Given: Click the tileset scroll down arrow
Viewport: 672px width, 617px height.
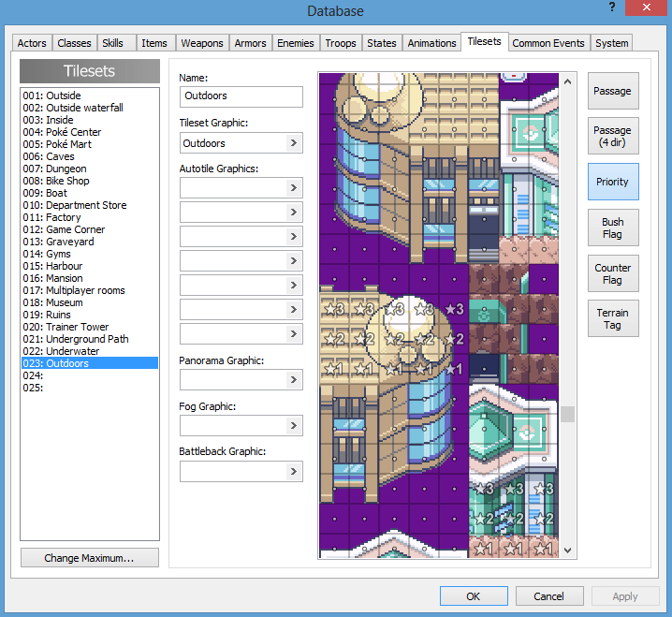Looking at the screenshot, I should (x=567, y=551).
